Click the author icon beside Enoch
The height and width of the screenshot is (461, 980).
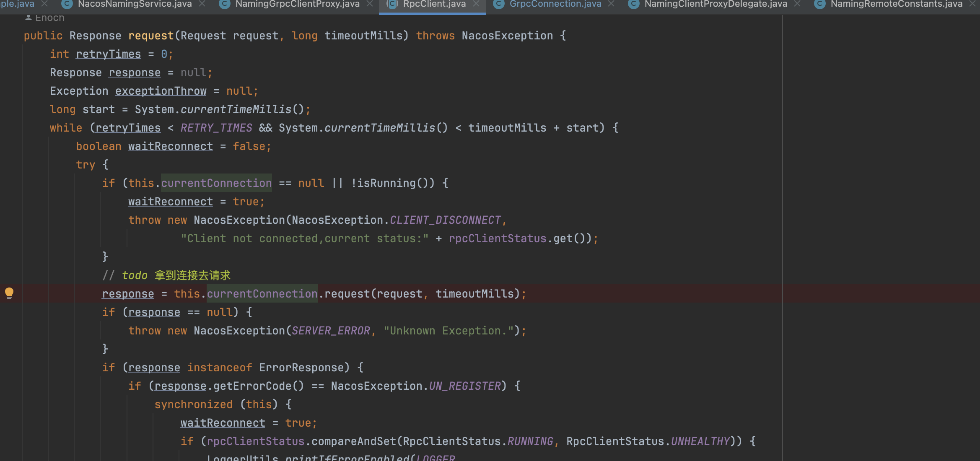point(29,18)
